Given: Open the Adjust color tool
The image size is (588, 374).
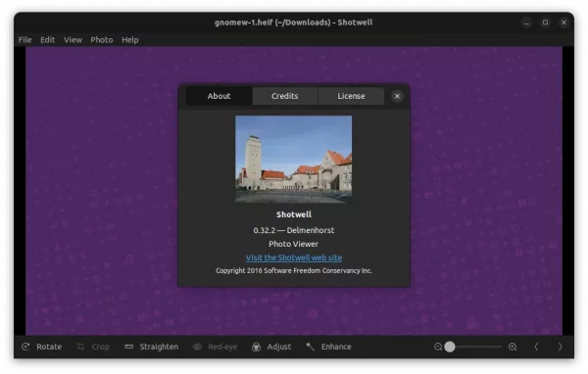Looking at the screenshot, I should click(x=271, y=347).
